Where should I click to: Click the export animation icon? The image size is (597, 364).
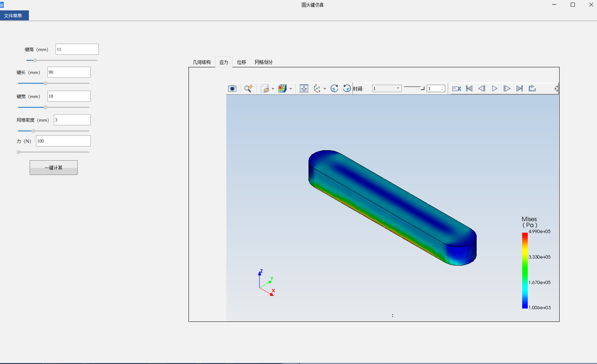[x=532, y=88]
